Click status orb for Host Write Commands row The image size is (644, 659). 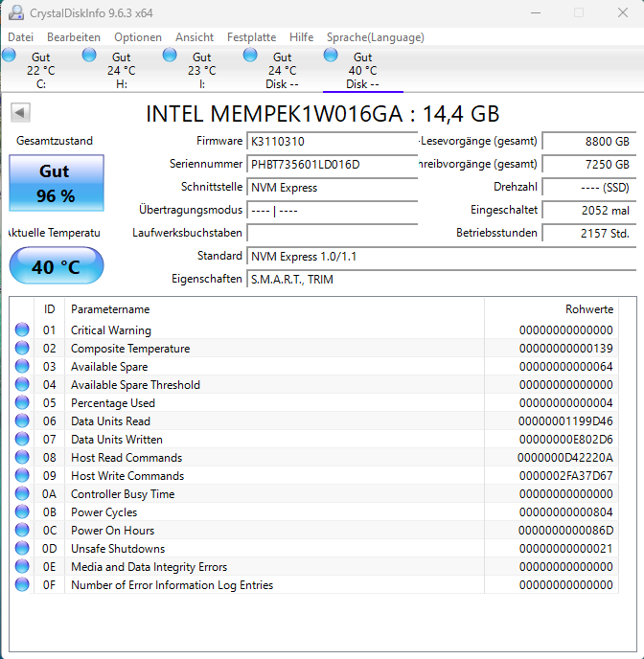pyautogui.click(x=22, y=475)
